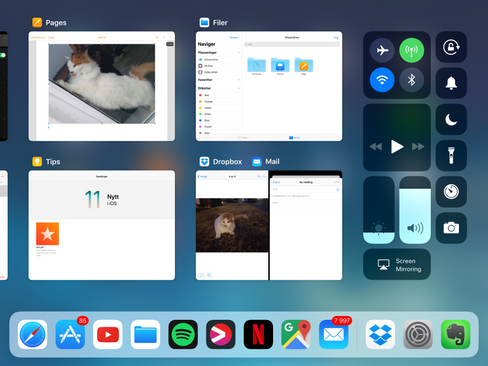Adjust the screen brightness slider
Image resolution: width=488 pixels, height=366 pixels.
click(x=379, y=210)
